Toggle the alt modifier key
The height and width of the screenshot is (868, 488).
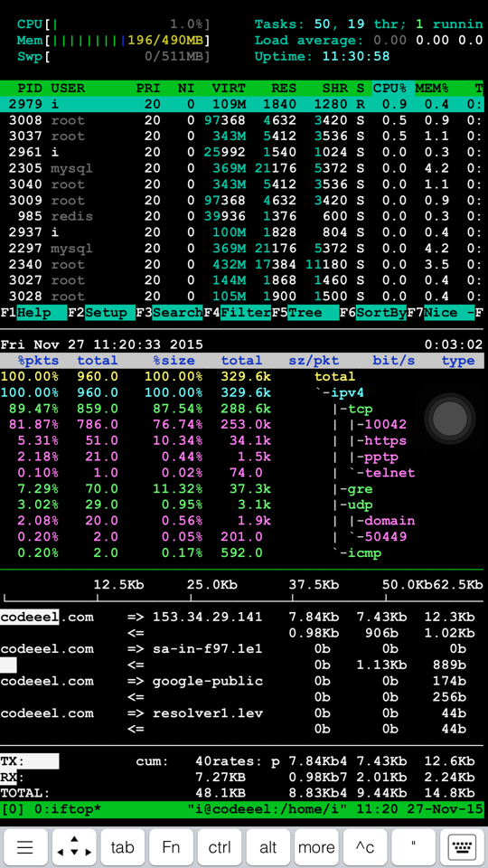pos(267,847)
